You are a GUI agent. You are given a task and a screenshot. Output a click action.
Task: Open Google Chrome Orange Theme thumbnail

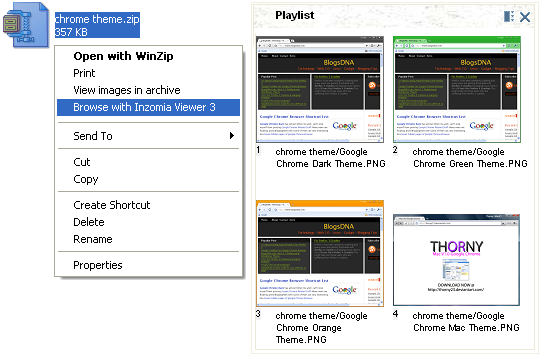pos(320,253)
